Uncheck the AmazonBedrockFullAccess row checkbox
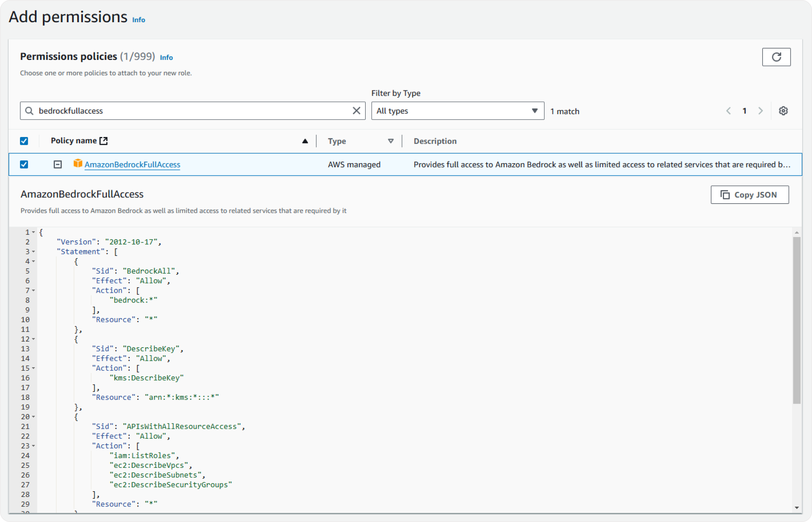Image resolution: width=812 pixels, height=522 pixels. click(24, 164)
